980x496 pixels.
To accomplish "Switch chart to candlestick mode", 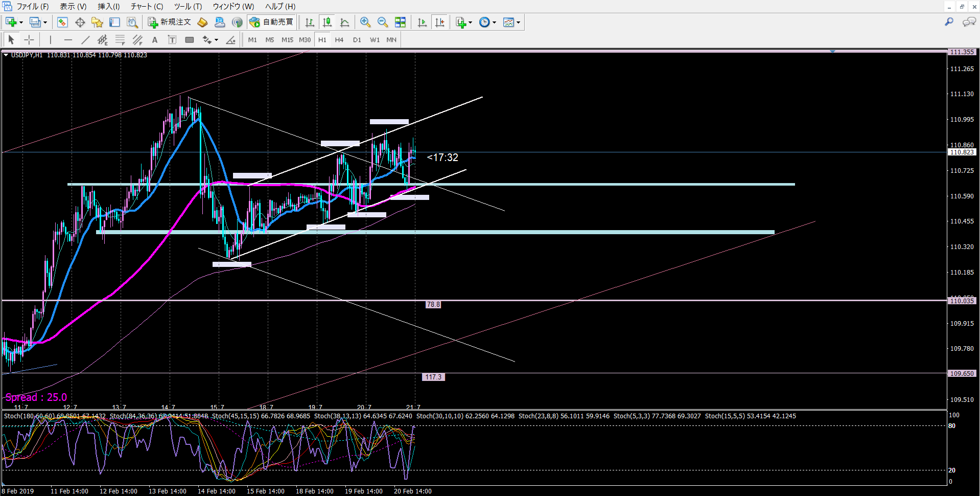I will [327, 22].
